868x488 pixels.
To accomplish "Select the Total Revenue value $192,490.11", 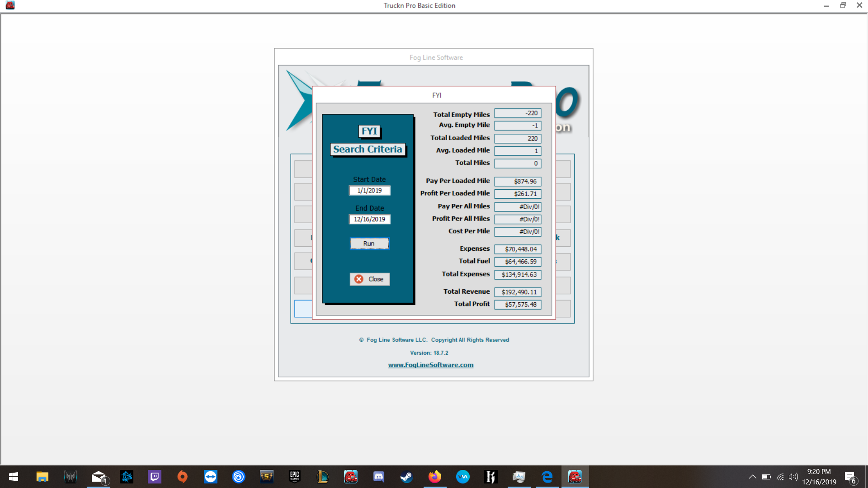I will point(518,292).
